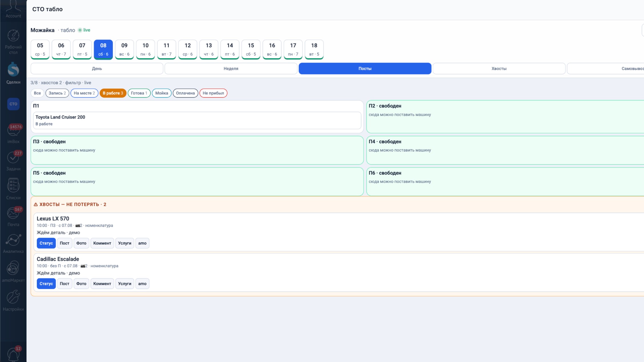Image resolution: width=644 pixels, height=362 pixels.
Task: Click Услуги button for Lexus LX 570
Action: pos(125,243)
